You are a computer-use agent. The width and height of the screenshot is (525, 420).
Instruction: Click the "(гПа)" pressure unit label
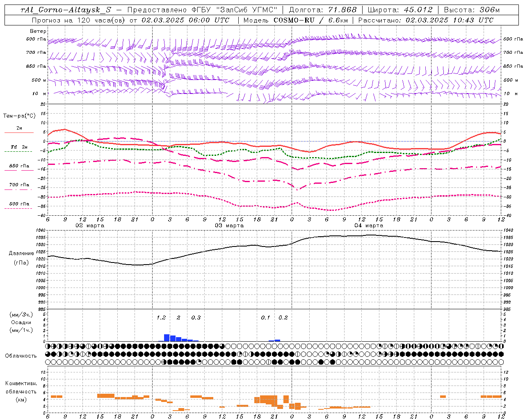[21, 263]
